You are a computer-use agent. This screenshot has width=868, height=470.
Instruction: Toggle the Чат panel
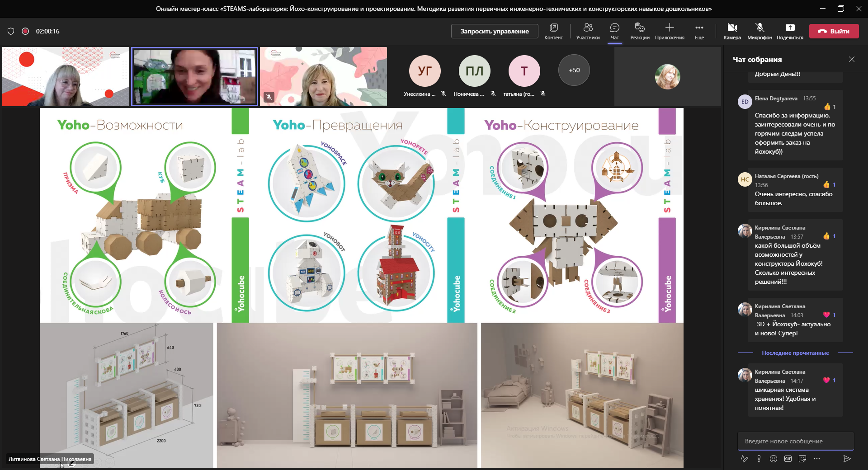click(614, 31)
